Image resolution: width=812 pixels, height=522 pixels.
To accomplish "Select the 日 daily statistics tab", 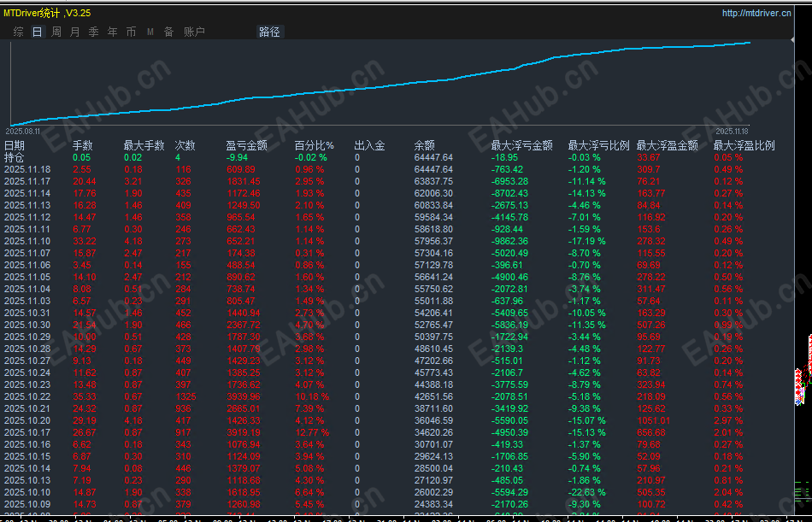I will click(38, 32).
